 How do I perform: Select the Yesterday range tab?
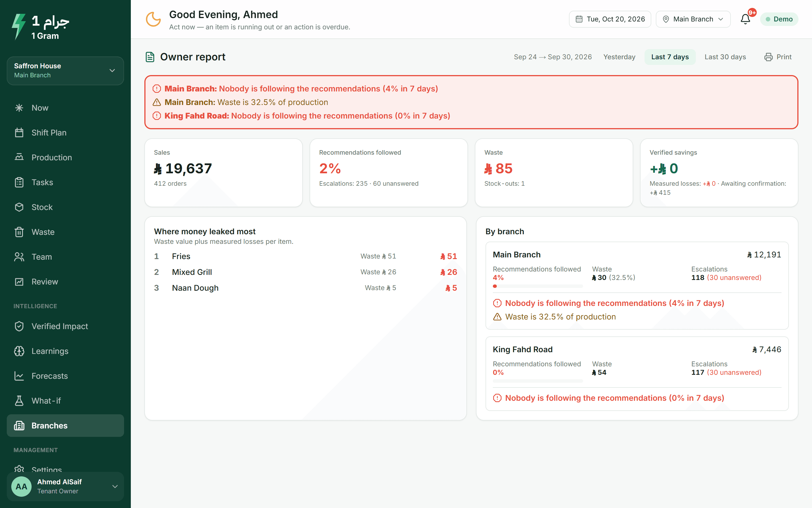(x=619, y=57)
